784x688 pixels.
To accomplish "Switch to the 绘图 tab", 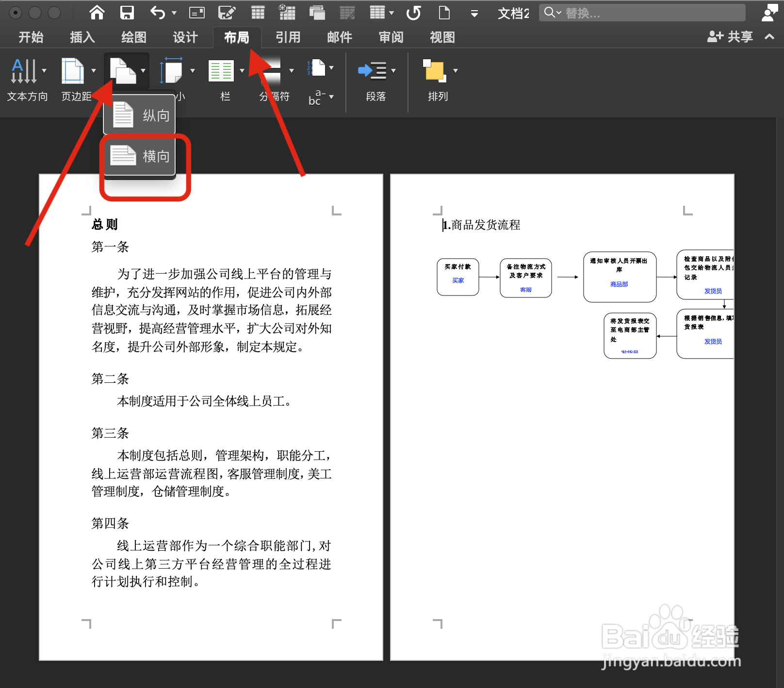I will pyautogui.click(x=134, y=37).
